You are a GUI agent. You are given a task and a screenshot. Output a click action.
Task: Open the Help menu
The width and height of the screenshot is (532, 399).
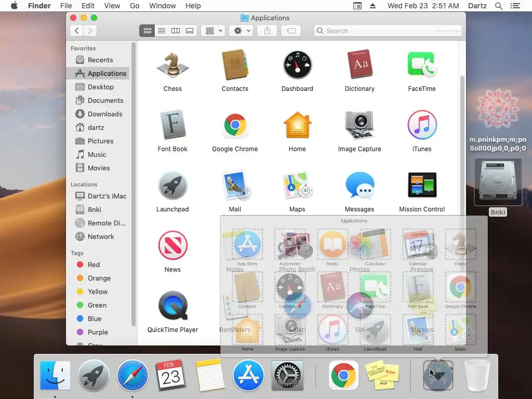(193, 6)
